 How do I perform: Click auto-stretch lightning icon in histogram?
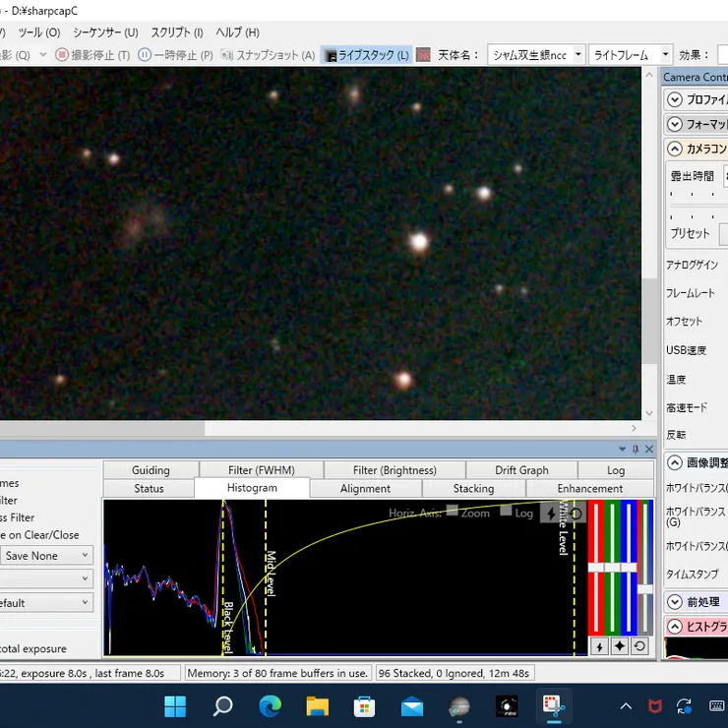[x=551, y=514]
